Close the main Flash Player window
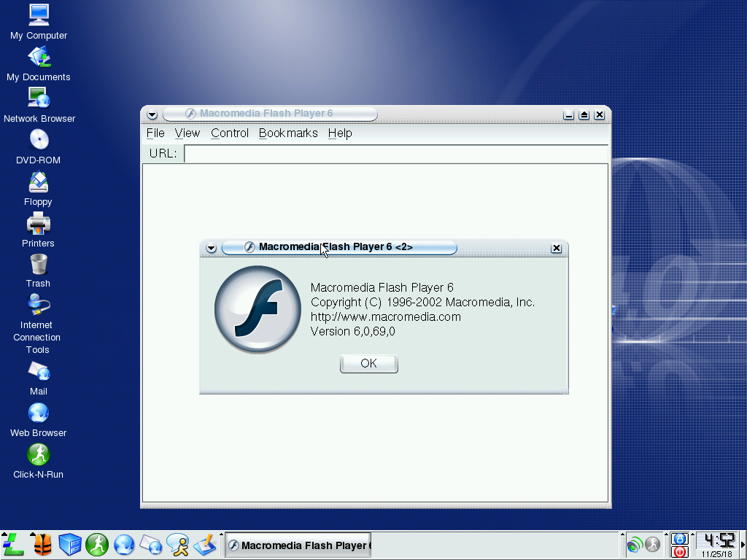747x560 pixels. [600, 114]
